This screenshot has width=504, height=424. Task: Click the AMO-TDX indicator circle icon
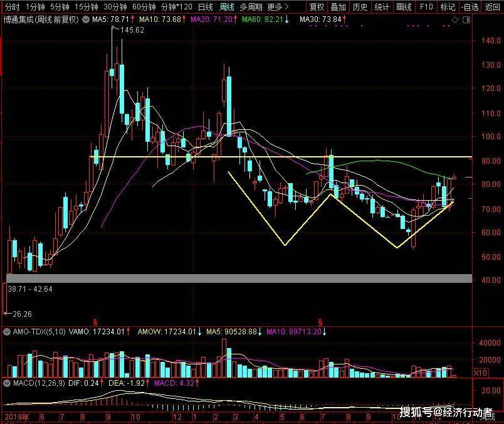(x=7, y=331)
